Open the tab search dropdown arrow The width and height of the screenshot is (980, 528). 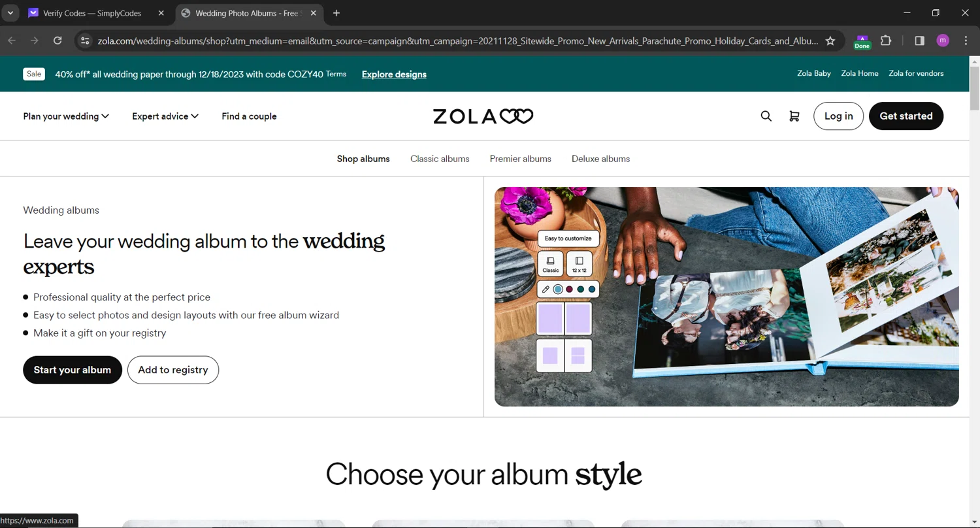pyautogui.click(x=10, y=13)
